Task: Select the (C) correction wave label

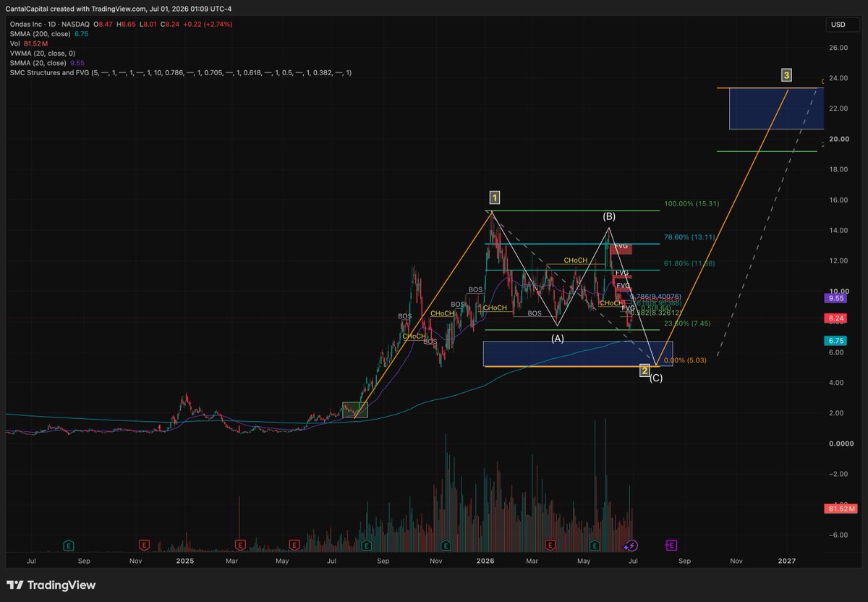Action: (655, 378)
